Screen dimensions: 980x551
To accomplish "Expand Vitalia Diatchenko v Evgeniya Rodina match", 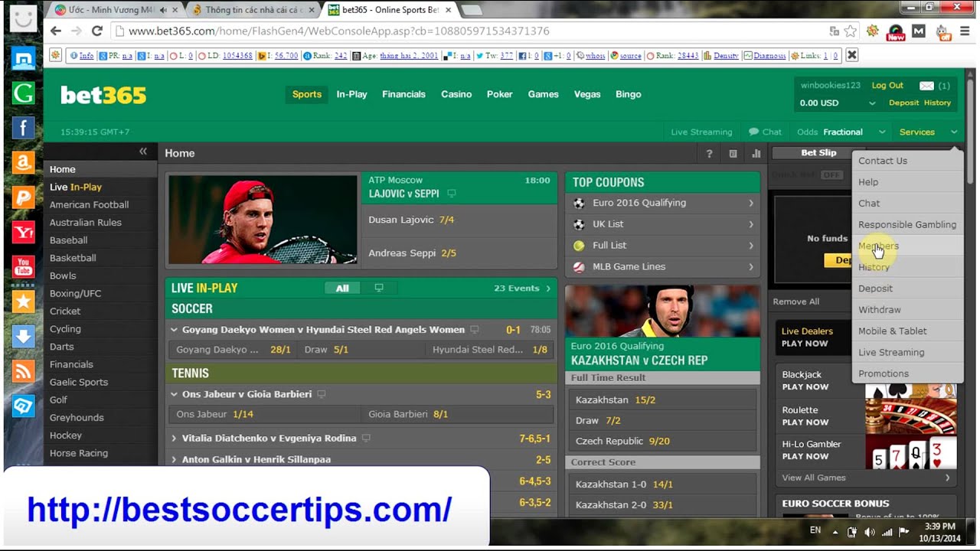I will pyautogui.click(x=174, y=439).
